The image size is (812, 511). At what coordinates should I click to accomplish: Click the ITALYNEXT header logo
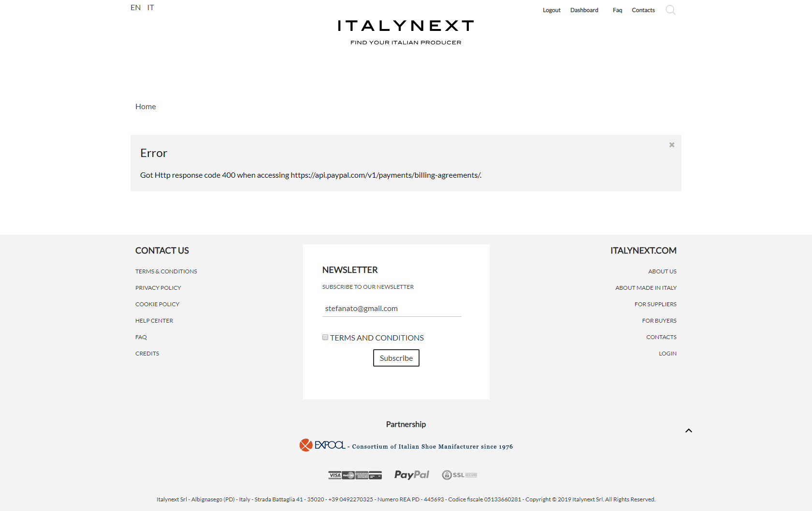pyautogui.click(x=406, y=26)
